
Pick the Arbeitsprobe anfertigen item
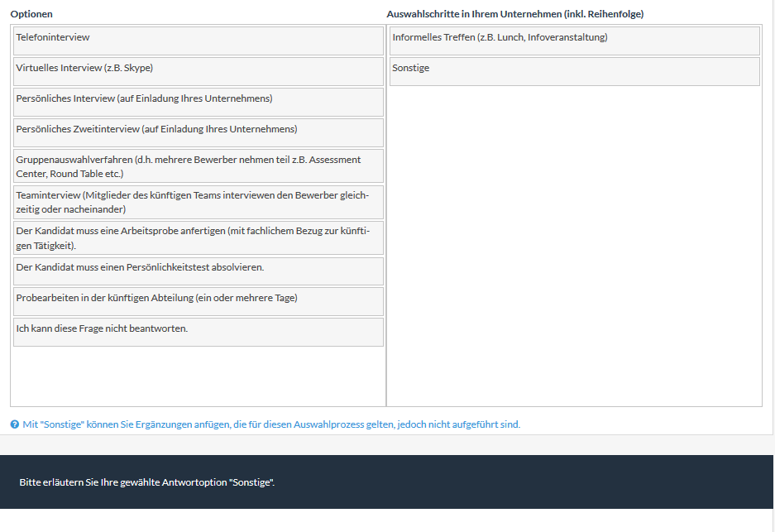[199, 238]
